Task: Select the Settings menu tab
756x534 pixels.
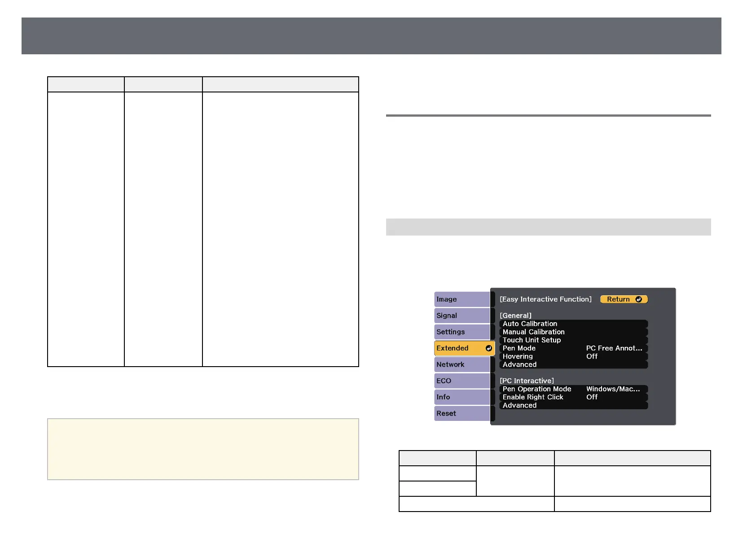Action: pyautogui.click(x=462, y=332)
